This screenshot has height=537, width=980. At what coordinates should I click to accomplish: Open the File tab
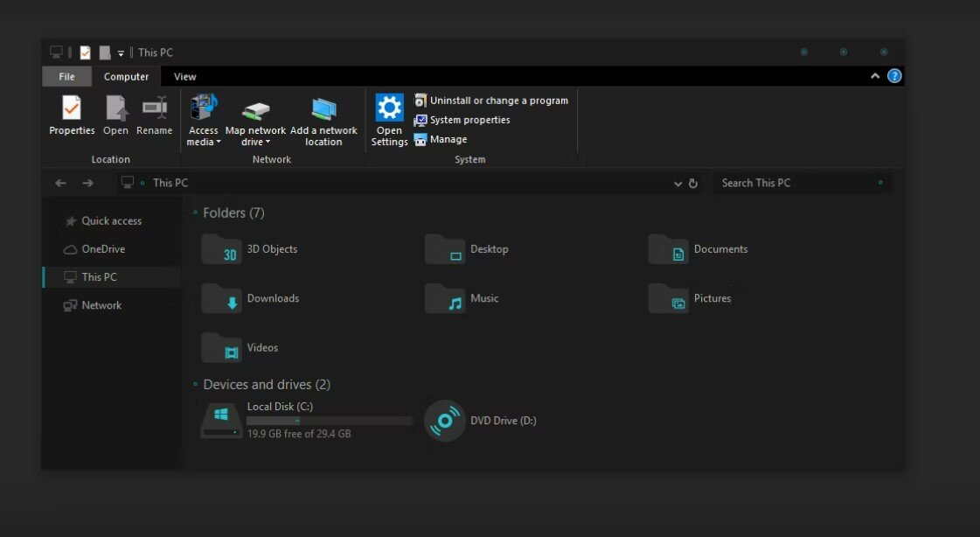tap(66, 76)
